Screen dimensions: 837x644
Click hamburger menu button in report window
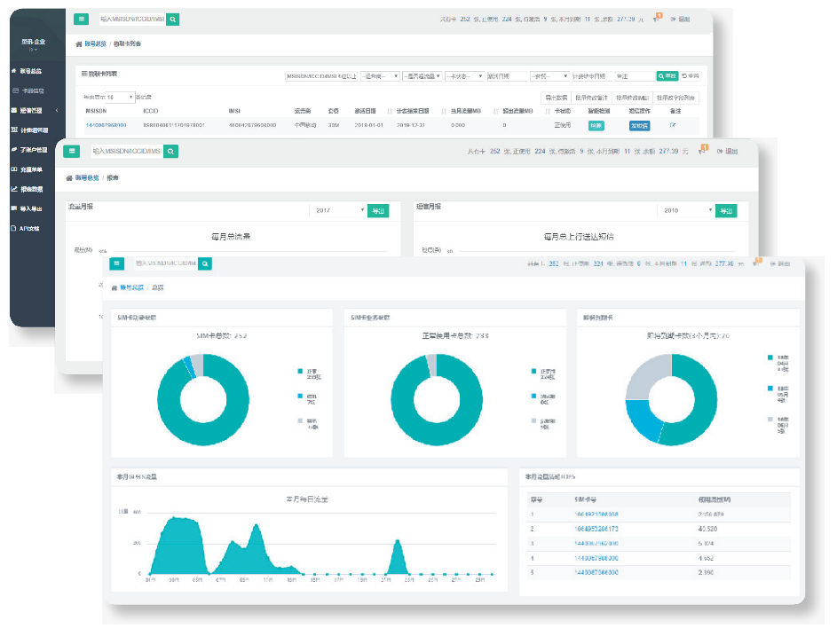tap(72, 152)
